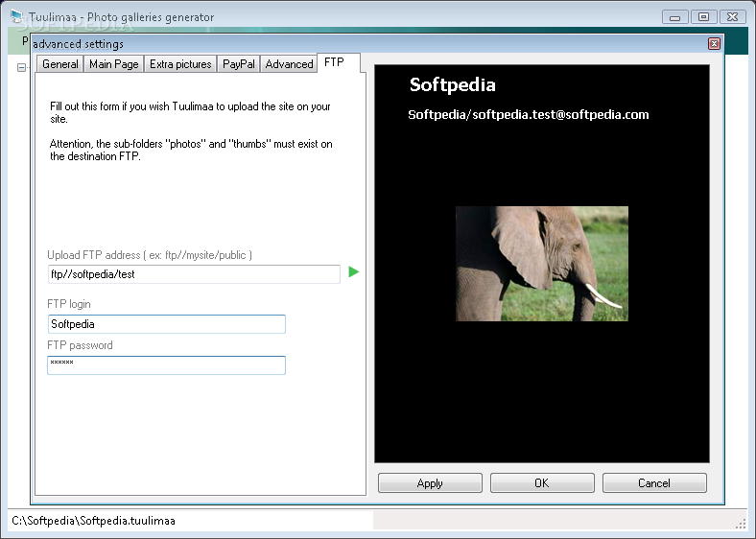Click into the FTP login field
The height and width of the screenshot is (539, 756).
click(166, 324)
